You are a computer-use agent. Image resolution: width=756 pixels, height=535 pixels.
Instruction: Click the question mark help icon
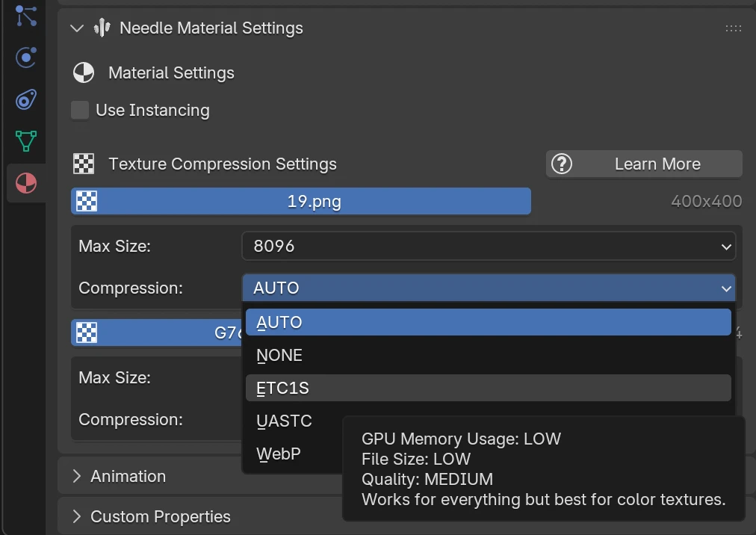tap(562, 164)
